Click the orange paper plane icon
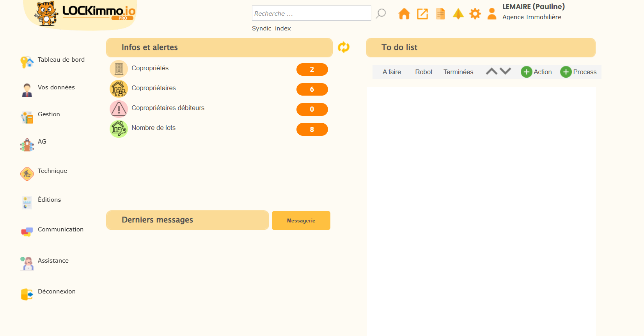 (x=458, y=14)
